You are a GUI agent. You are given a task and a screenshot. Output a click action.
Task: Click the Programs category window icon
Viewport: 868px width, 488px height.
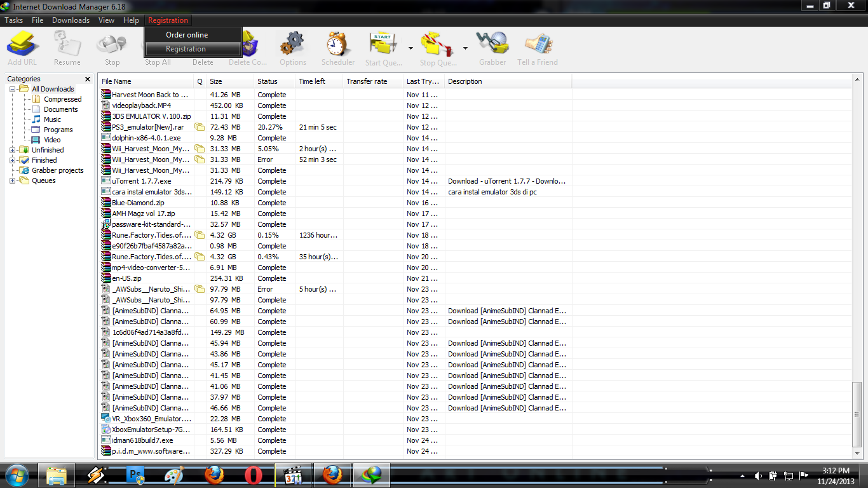tap(36, 130)
